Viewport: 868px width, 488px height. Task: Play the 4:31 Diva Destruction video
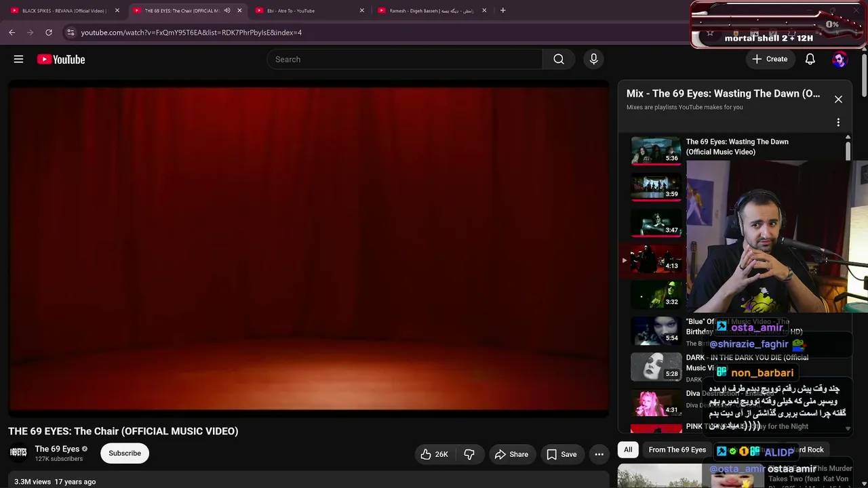[656, 402]
